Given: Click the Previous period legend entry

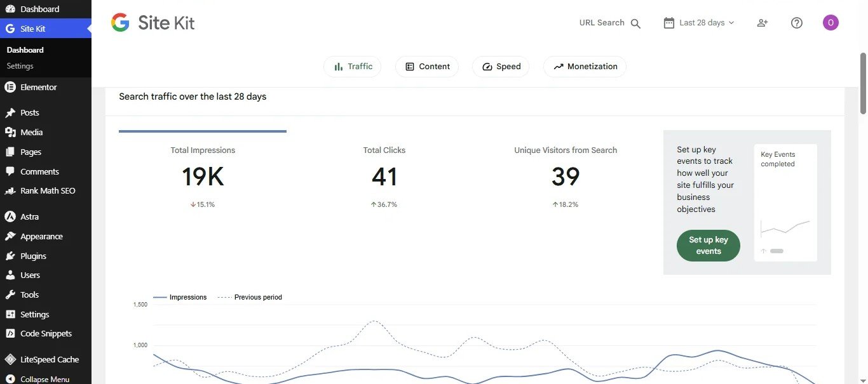Looking at the screenshot, I should click(x=250, y=297).
